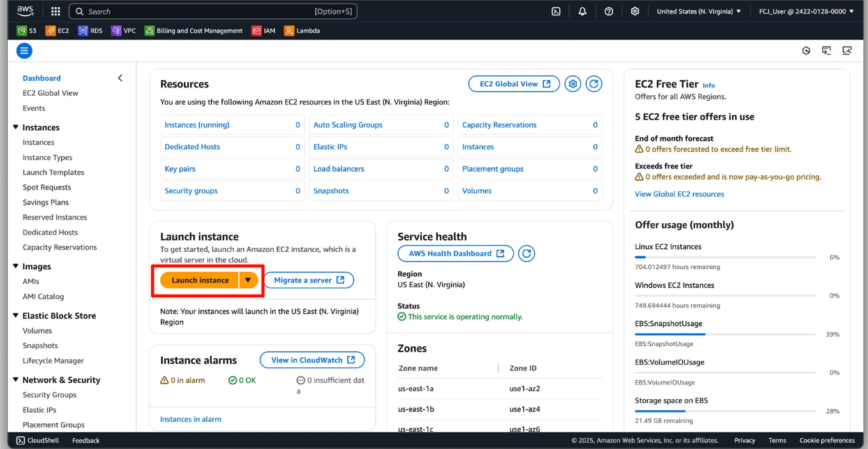The height and width of the screenshot is (449, 868).
Task: Toggle the blue hamburger navigation menu
Action: point(24,51)
